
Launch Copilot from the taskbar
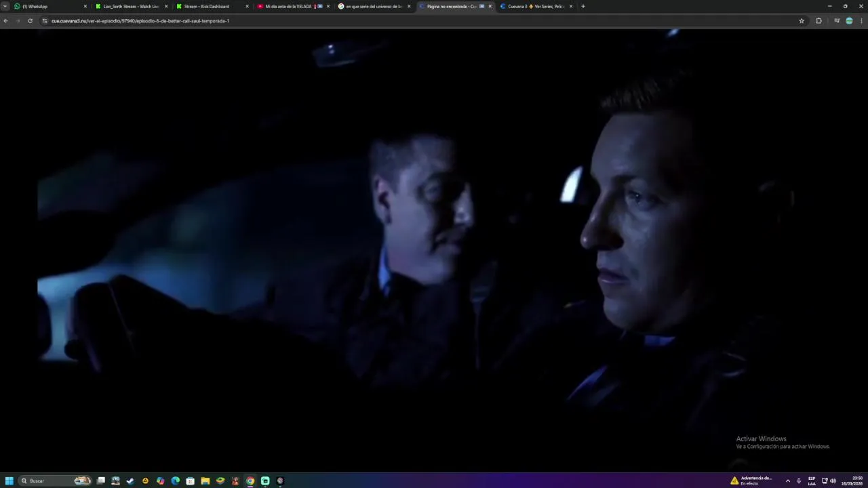[x=160, y=481]
